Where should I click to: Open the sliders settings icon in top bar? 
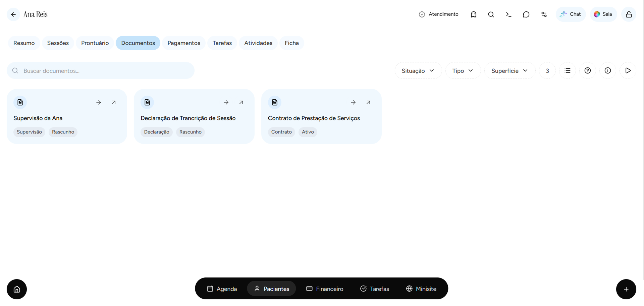point(544,14)
